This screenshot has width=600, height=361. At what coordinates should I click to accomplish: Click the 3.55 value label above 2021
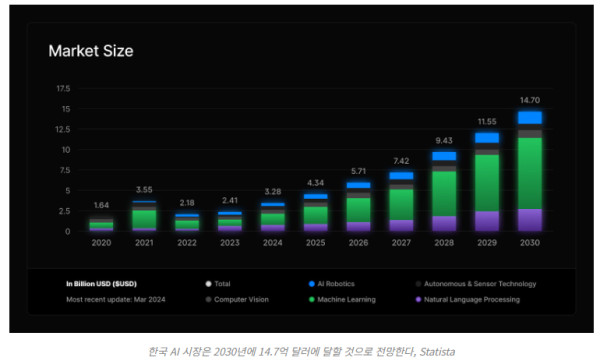click(144, 189)
